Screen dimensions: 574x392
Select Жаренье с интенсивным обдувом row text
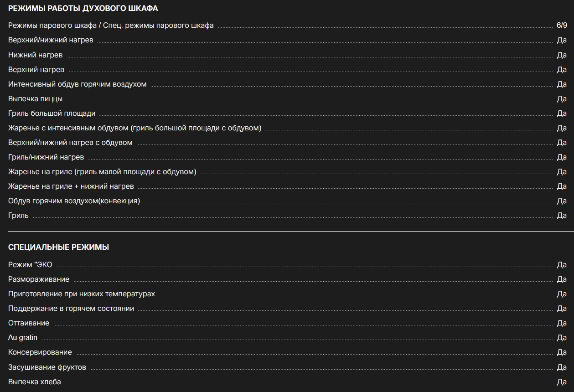135,128
